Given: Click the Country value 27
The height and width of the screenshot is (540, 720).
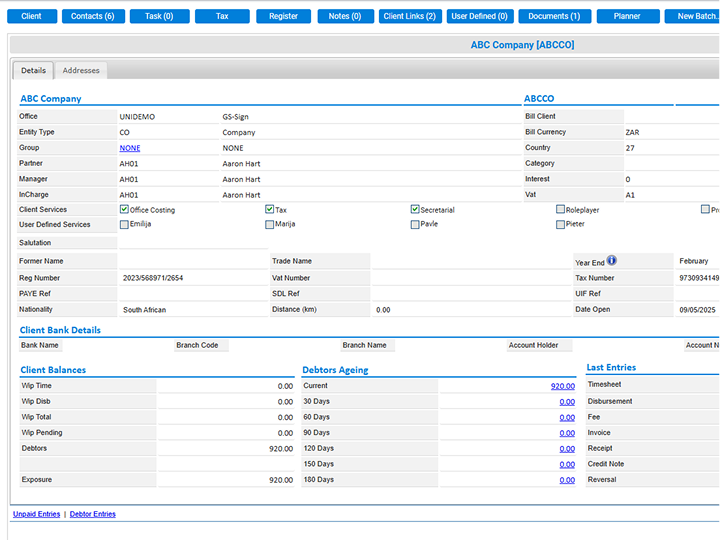Looking at the screenshot, I should point(630,148).
